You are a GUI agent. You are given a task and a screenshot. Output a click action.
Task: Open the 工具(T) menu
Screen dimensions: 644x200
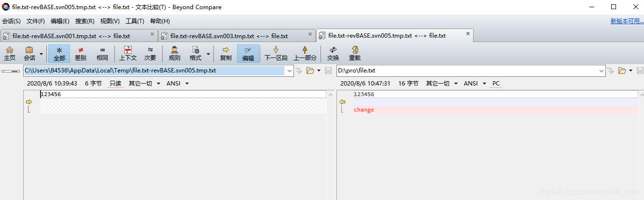pos(135,21)
